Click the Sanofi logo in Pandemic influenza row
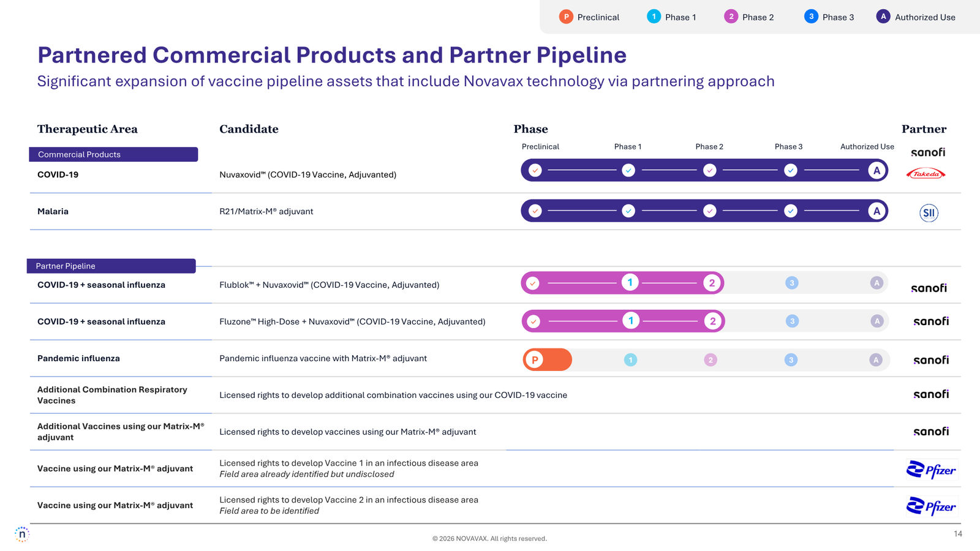 [x=931, y=360]
